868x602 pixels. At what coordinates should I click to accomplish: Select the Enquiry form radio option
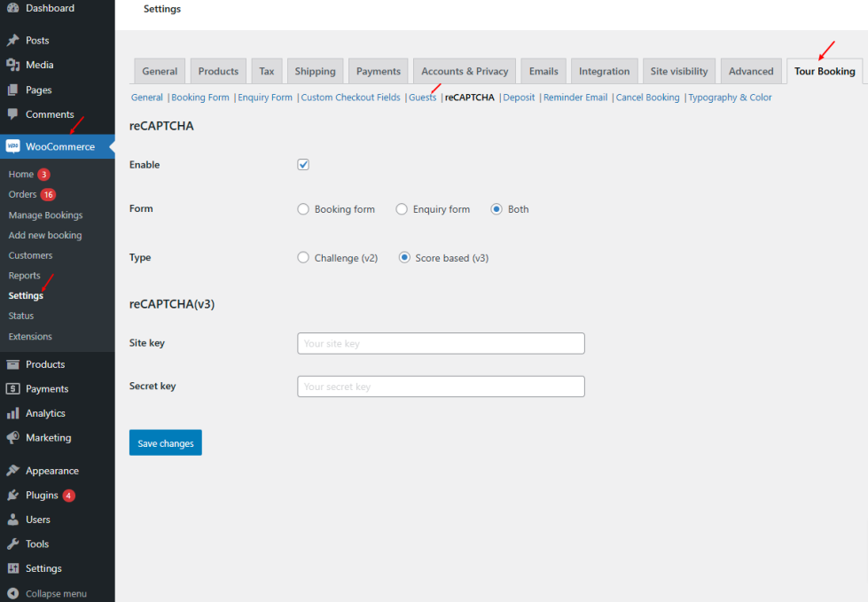point(402,209)
